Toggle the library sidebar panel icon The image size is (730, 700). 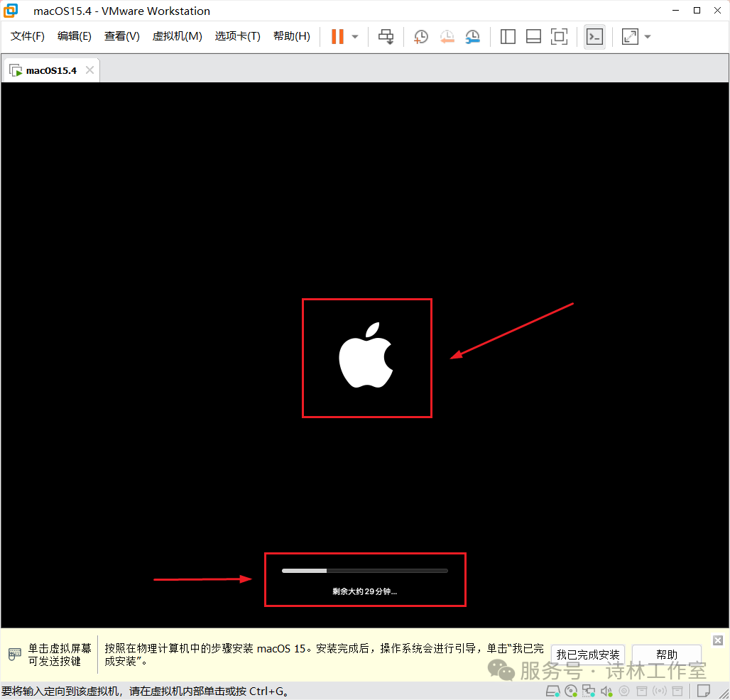coord(508,36)
